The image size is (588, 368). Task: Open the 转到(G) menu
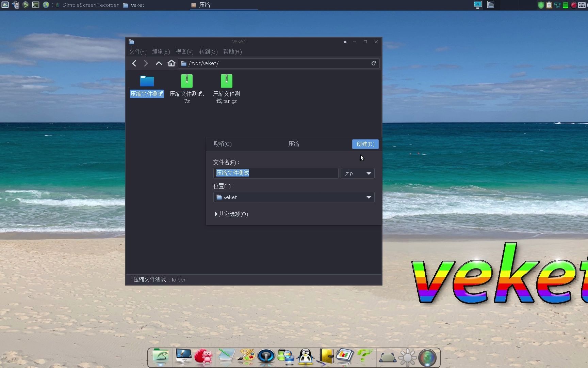pos(208,51)
